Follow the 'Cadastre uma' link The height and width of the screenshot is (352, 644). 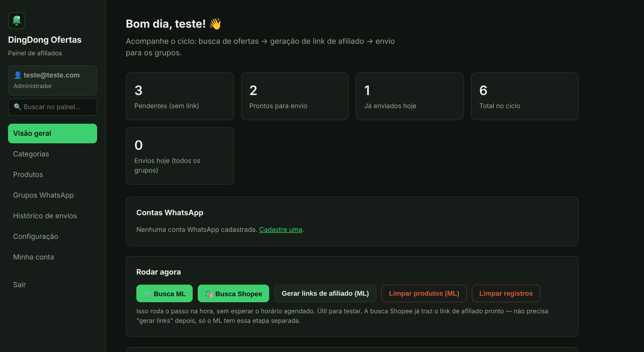coord(281,230)
